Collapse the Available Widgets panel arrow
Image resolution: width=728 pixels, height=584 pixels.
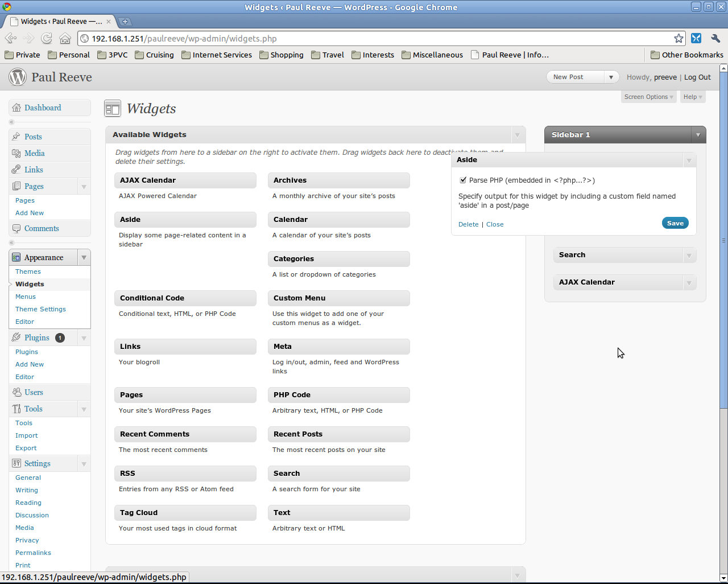point(517,135)
